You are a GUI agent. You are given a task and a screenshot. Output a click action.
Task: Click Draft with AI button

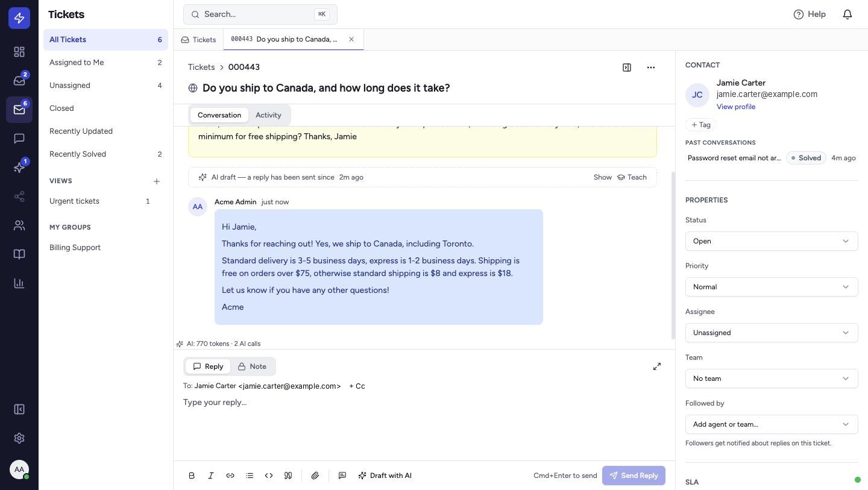385,476
